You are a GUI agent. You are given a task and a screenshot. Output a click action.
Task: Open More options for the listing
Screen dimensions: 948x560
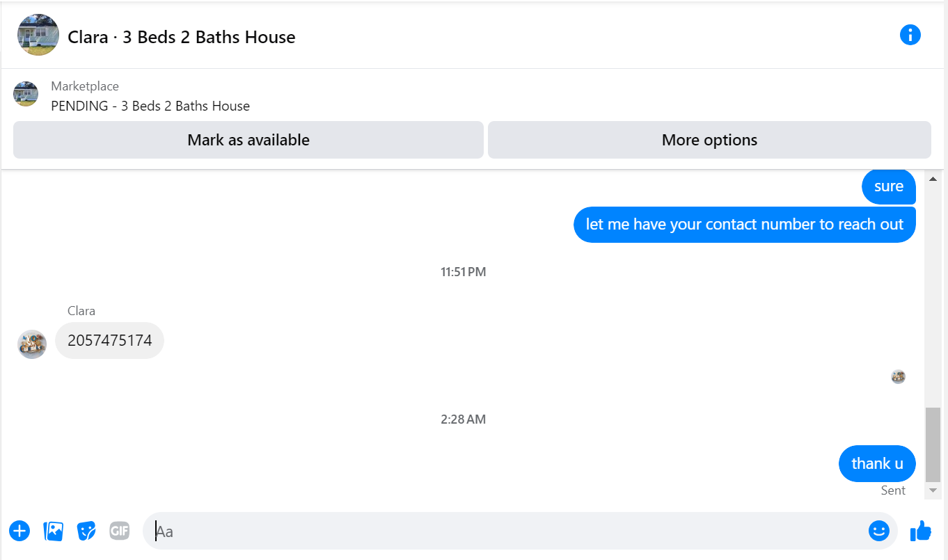click(x=709, y=140)
